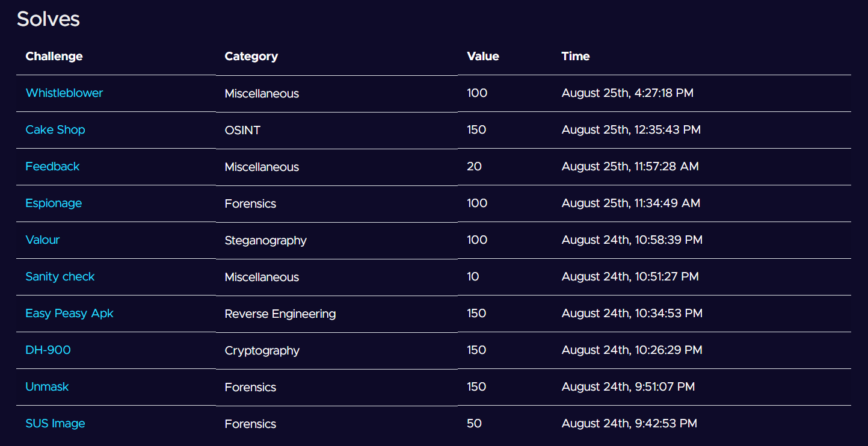The image size is (868, 446).
Task: Click the Solves section heading
Action: (48, 19)
